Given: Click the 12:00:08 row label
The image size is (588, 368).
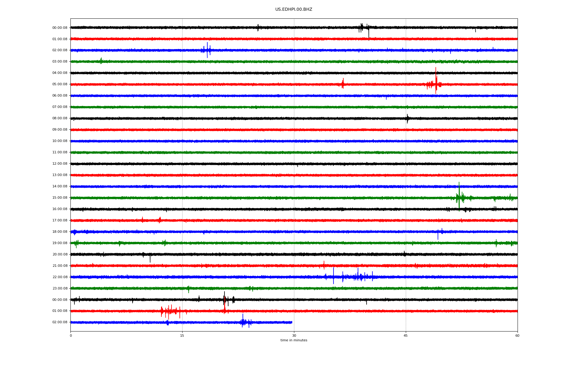Looking at the screenshot, I should [x=60, y=164].
